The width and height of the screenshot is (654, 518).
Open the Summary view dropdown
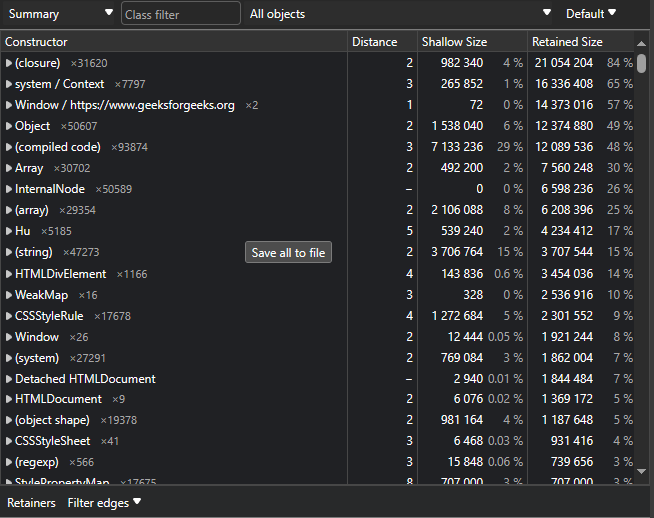click(x=60, y=14)
